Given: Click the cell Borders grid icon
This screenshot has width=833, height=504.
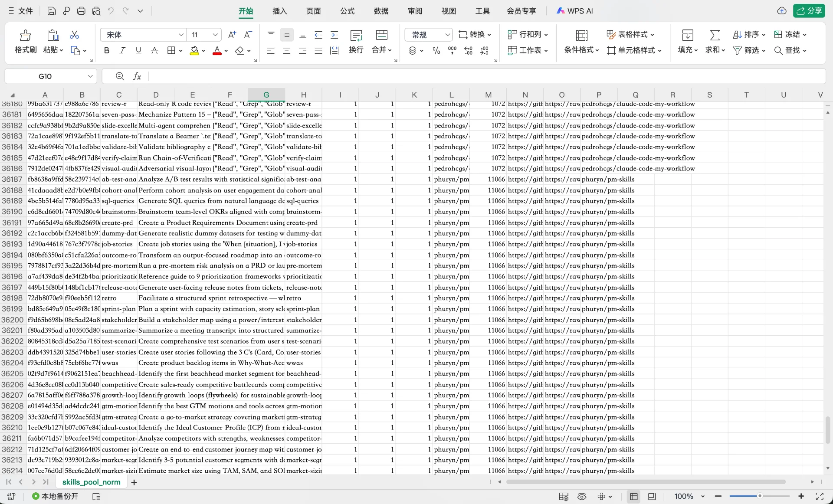Looking at the screenshot, I should click(171, 51).
